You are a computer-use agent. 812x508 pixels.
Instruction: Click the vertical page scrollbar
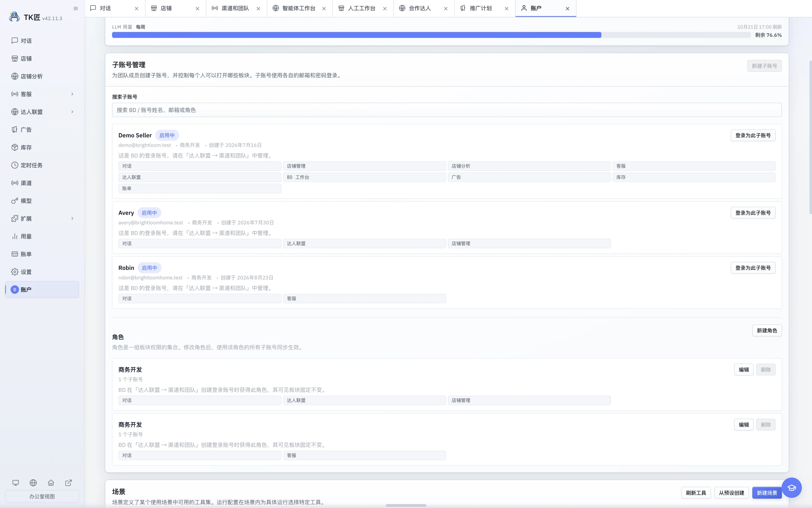(x=810, y=137)
